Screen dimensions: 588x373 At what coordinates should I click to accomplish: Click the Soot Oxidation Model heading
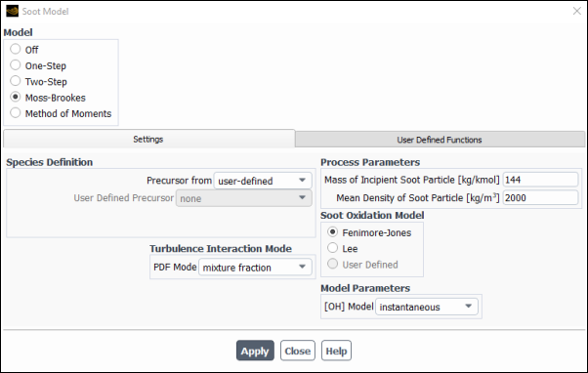[372, 215]
